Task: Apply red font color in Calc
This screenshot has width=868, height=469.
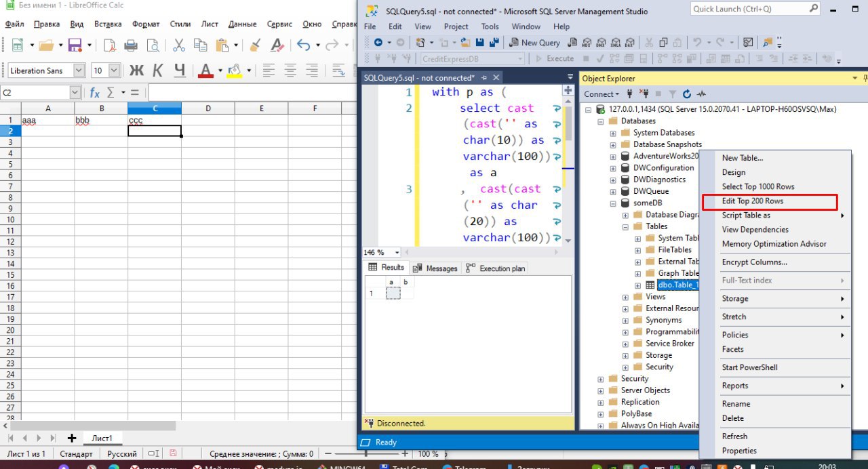Action: point(205,70)
